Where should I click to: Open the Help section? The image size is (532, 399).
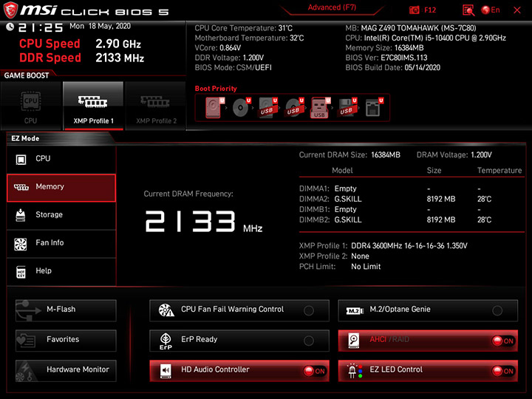[61, 271]
